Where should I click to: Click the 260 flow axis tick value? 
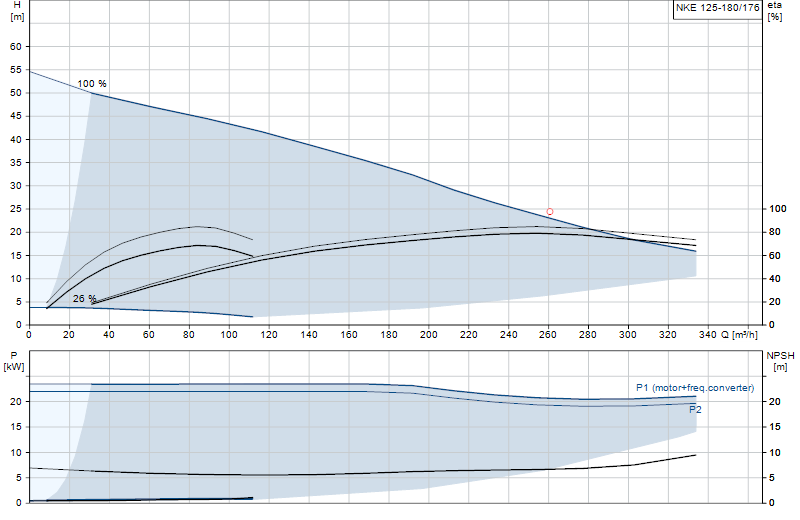coord(548,335)
